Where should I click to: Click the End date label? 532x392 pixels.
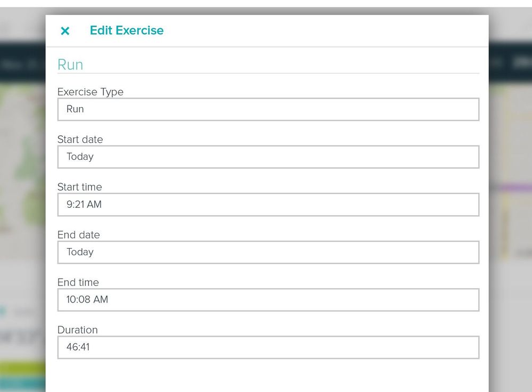[79, 235]
